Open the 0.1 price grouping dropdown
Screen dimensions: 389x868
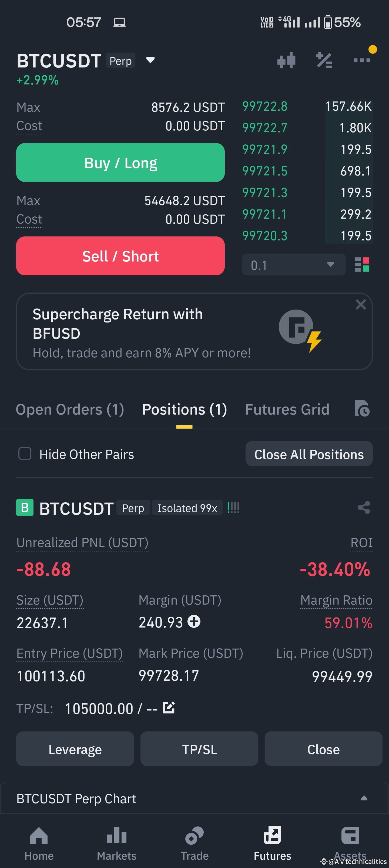point(294,265)
